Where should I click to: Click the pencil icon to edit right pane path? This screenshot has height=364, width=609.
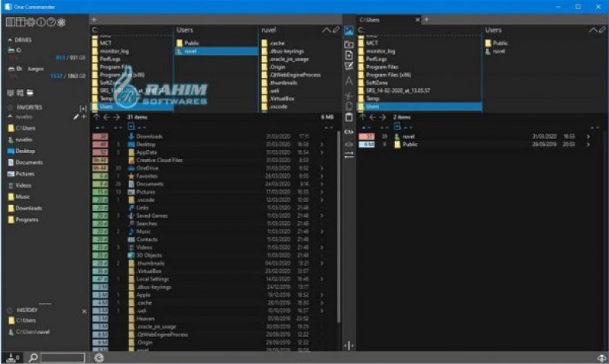coord(602,29)
